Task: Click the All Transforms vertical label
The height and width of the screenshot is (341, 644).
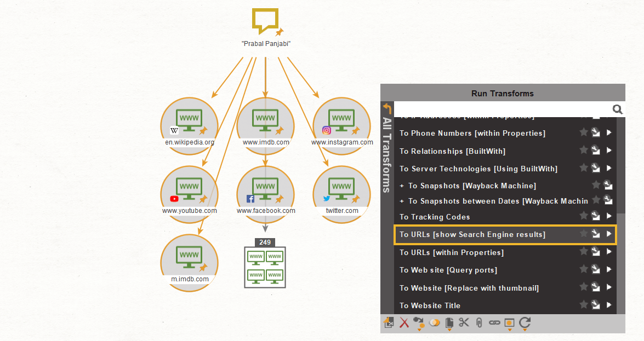Action: tap(386, 155)
